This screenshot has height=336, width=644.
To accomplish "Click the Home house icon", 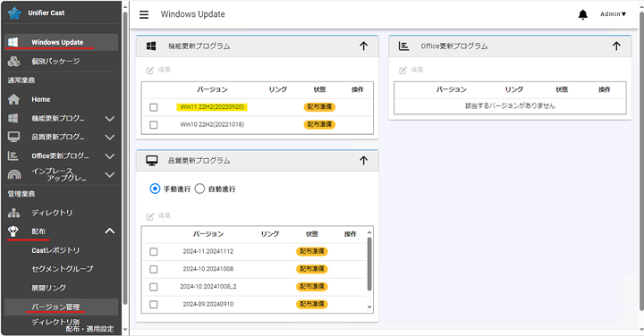I will click(13, 99).
